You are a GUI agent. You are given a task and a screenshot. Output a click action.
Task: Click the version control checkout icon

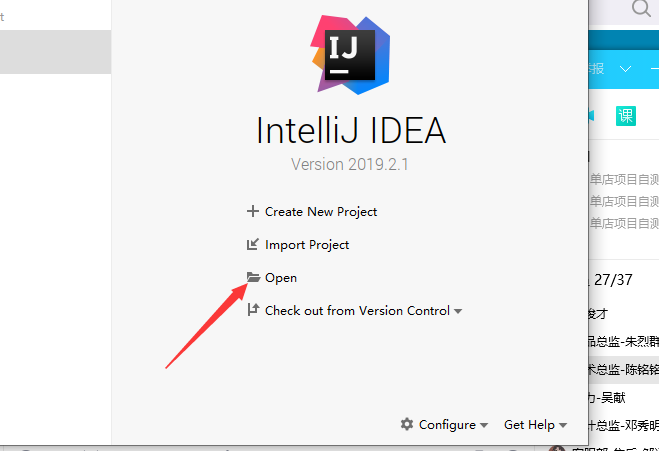252,311
